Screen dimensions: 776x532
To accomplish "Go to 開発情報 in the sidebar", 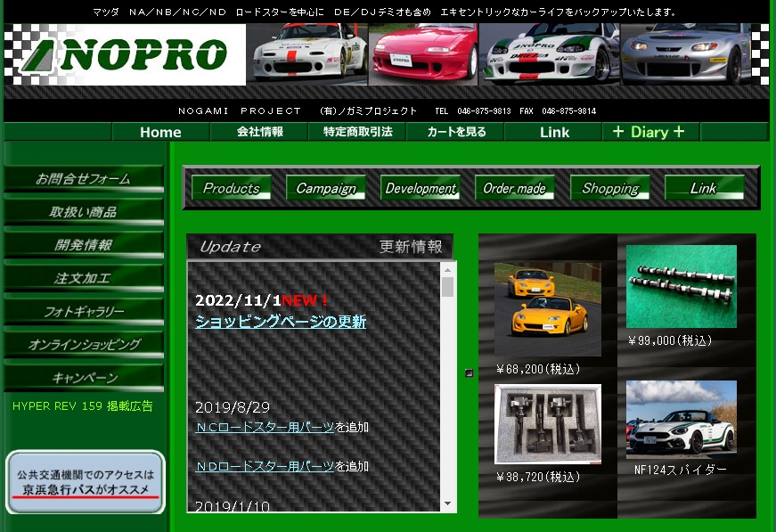I will point(84,245).
